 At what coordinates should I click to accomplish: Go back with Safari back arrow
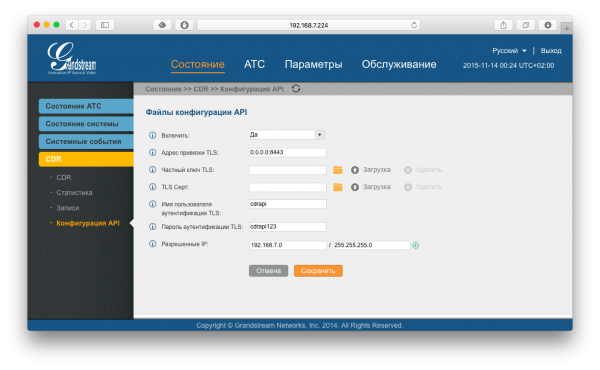tap(72, 25)
